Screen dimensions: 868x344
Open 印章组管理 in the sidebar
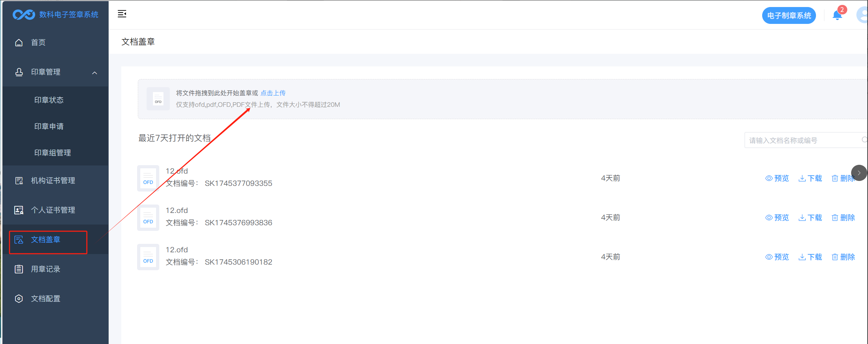click(52, 153)
